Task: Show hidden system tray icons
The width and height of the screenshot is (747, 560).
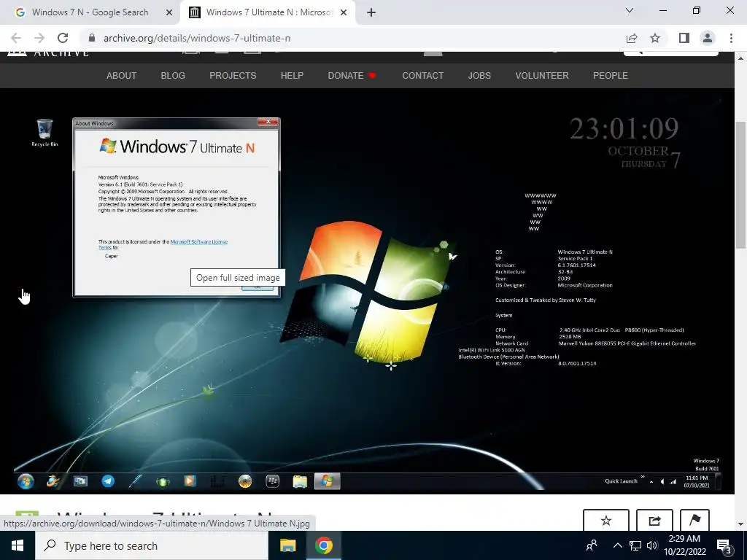Action: pyautogui.click(x=617, y=545)
